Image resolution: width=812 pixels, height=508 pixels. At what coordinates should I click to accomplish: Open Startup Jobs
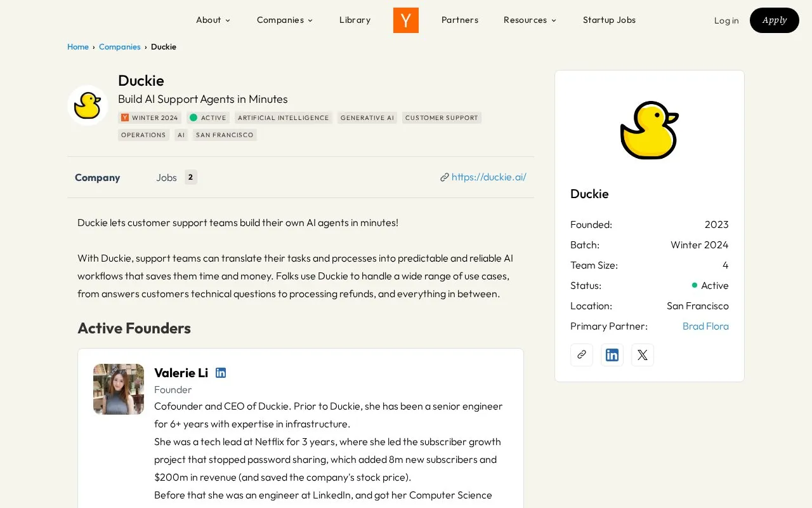pos(609,20)
